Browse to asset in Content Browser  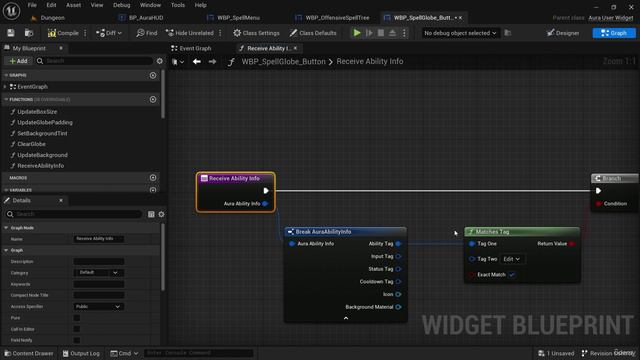(29, 33)
